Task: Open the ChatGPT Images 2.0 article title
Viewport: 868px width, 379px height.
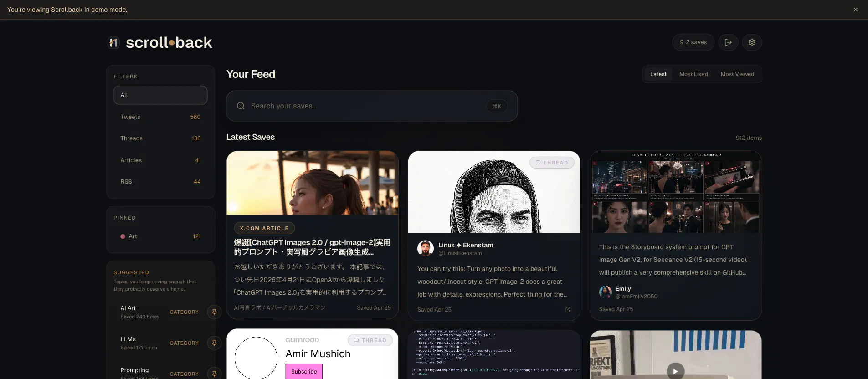Action: tap(312, 247)
